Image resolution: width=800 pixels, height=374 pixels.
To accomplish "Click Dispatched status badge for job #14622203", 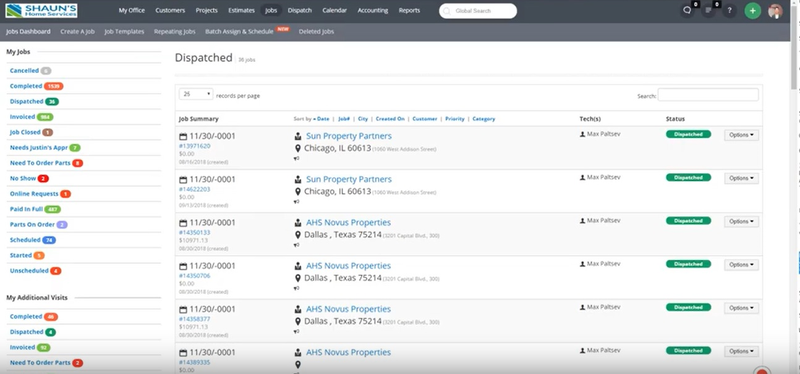I will pyautogui.click(x=688, y=178).
